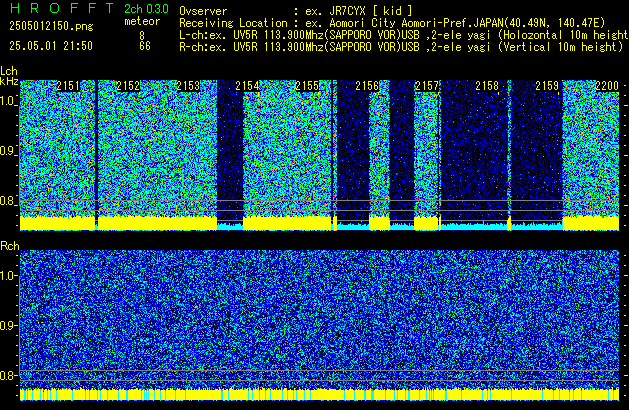
Task: Select the value '66' below the meteor count
Action: (x=145, y=46)
